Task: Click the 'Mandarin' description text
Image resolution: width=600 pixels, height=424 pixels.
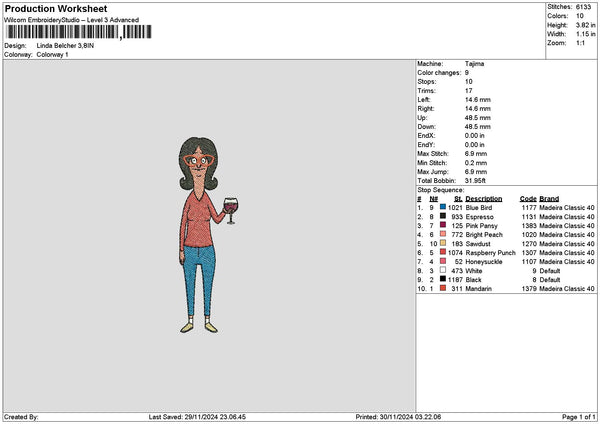Action: [478, 289]
